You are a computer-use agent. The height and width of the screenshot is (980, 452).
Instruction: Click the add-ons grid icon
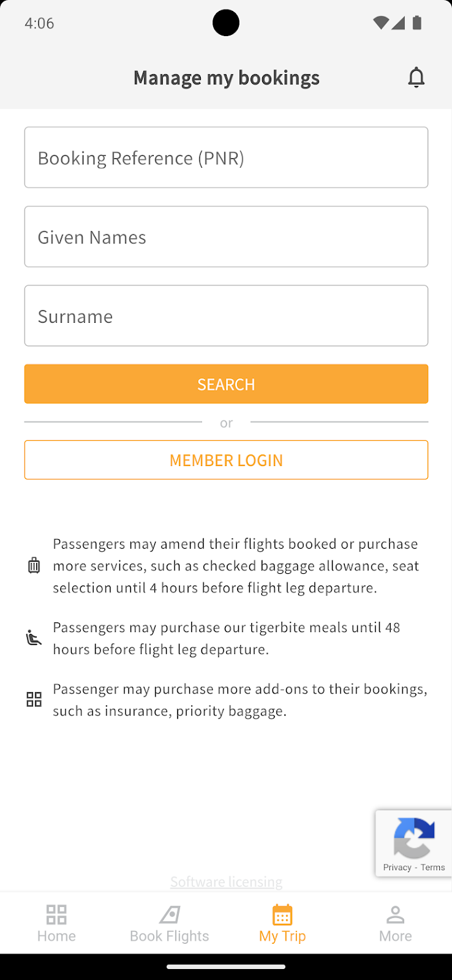coord(34,699)
